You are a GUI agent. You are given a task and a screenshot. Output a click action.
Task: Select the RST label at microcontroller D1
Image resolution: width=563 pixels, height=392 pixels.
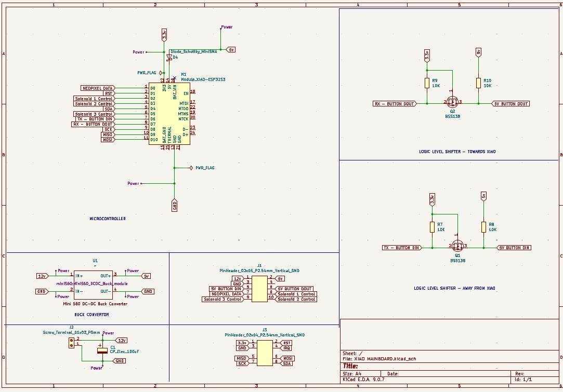click(109, 93)
